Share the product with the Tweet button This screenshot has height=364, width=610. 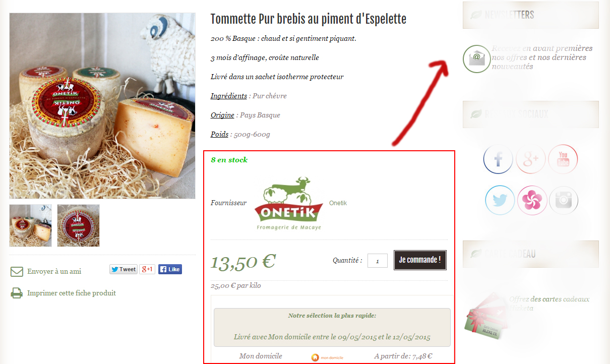coord(124,269)
